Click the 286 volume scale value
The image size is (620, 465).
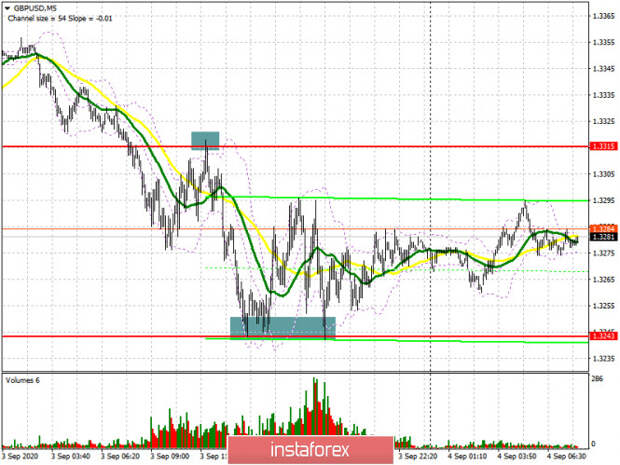[599, 381]
